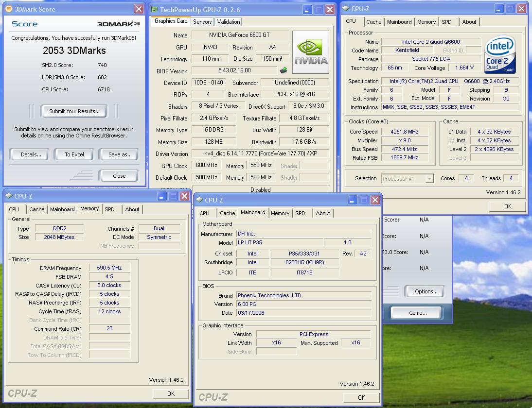Screen dimensions: 532x408
Task: Click the FSB:DRAM 4:5 value
Action: (109, 276)
